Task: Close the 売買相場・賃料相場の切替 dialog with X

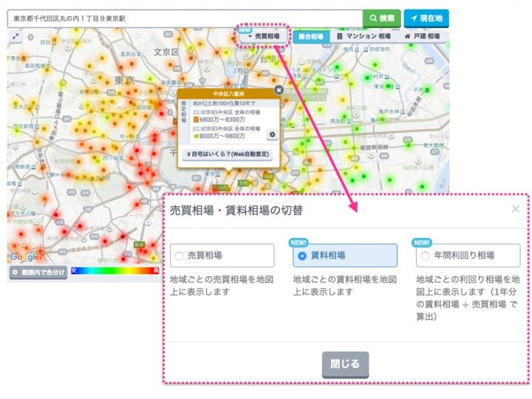Action: [x=515, y=209]
